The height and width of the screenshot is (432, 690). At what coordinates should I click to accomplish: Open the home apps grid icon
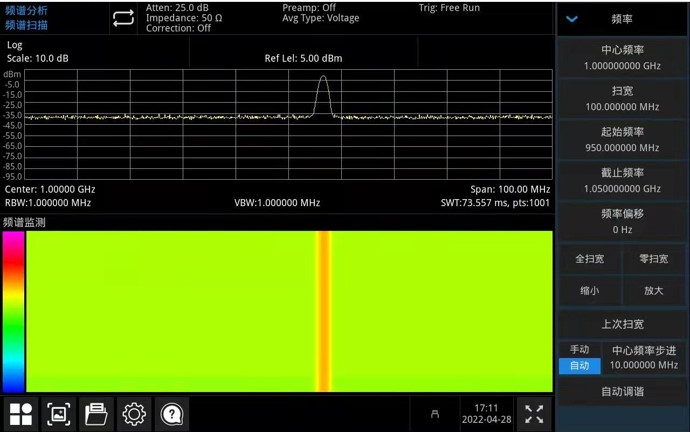[21, 413]
